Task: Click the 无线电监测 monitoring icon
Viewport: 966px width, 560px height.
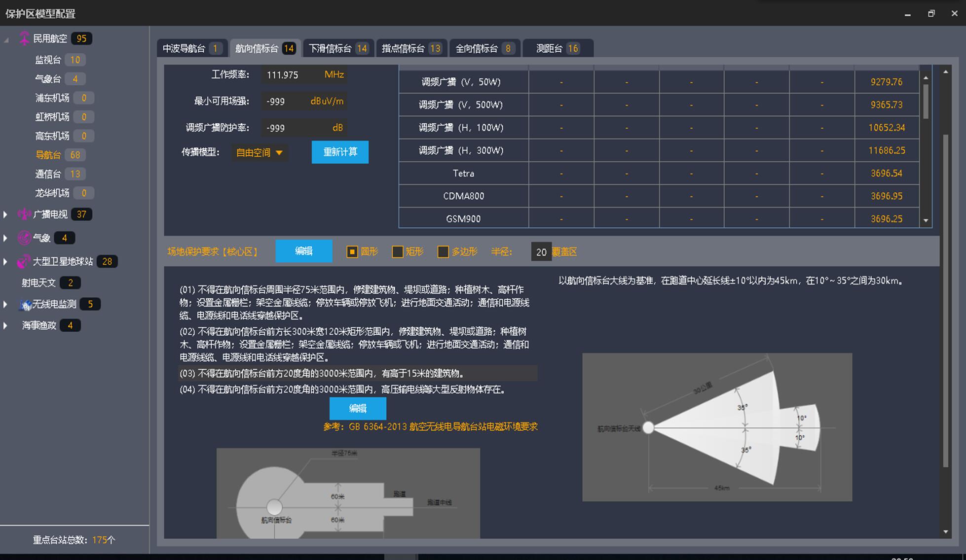Action: (25, 305)
